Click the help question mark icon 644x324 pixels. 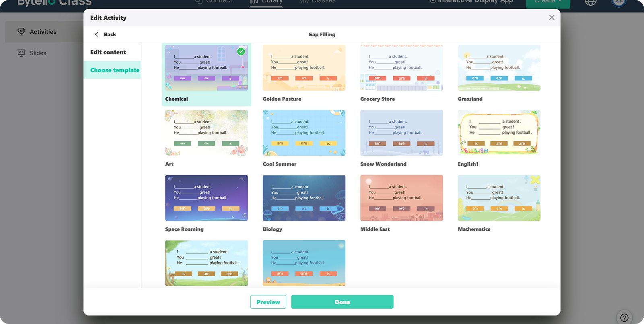point(624,317)
